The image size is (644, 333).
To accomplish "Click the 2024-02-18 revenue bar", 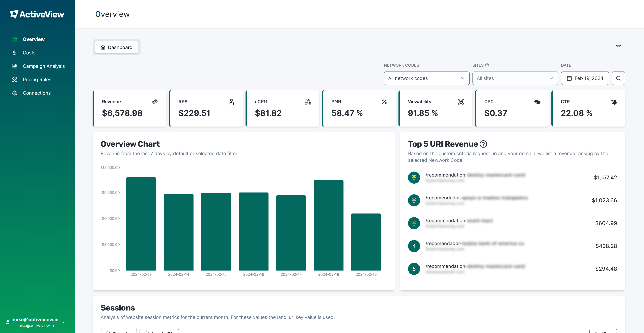I will (328, 225).
